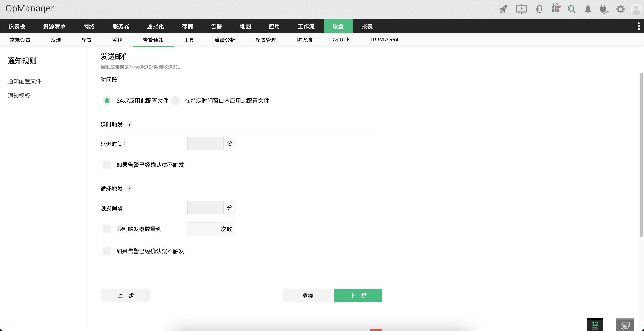Image resolution: width=644 pixels, height=331 pixels.
Task: Click the user profile avatar
Action: [636, 9]
